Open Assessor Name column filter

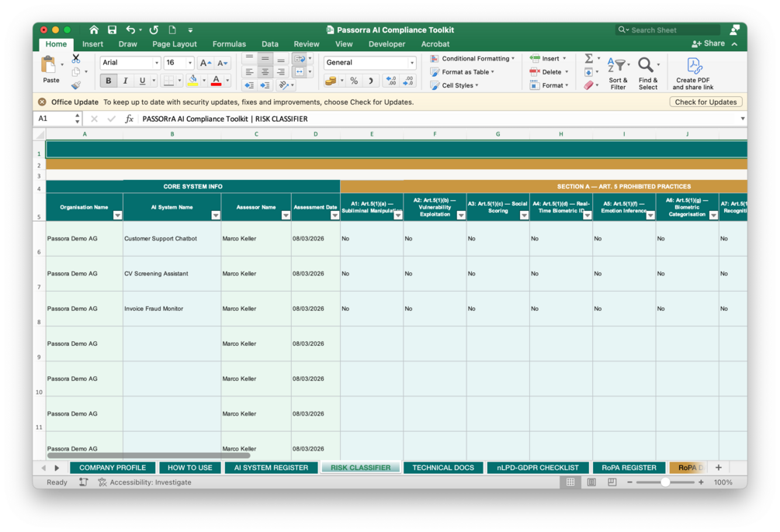(286, 216)
